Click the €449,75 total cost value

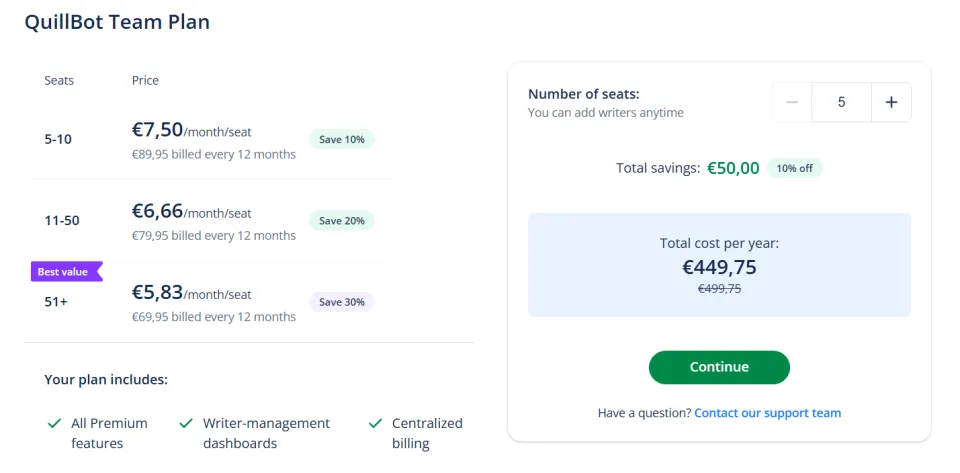719,267
